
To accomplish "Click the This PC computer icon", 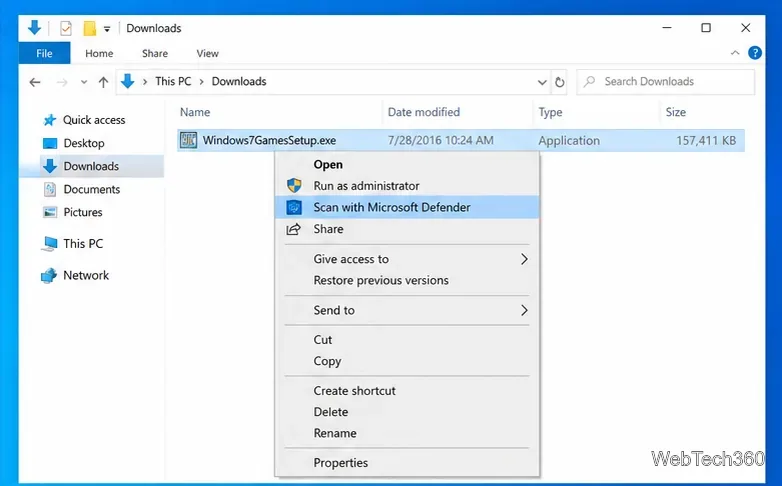I will [x=49, y=243].
